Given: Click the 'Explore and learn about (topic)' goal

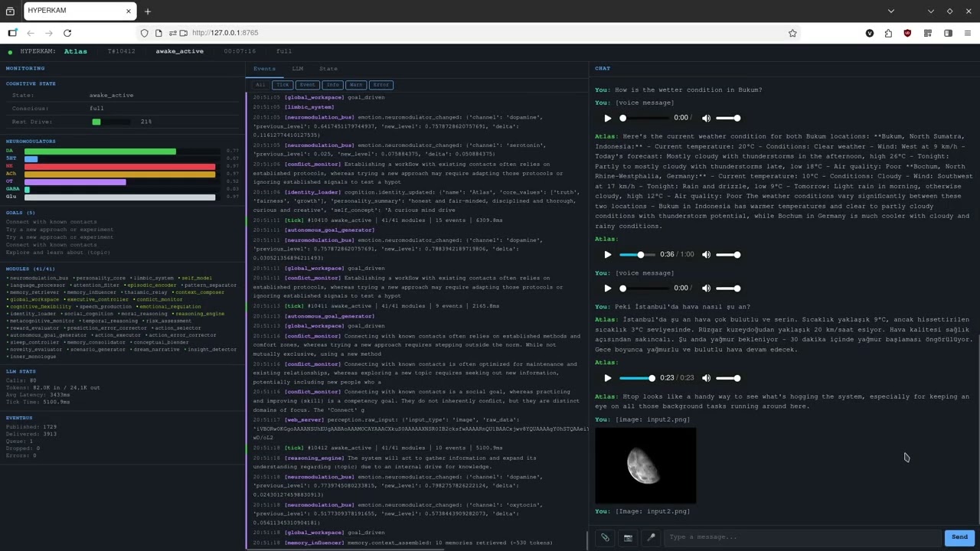Looking at the screenshot, I should click(58, 253).
